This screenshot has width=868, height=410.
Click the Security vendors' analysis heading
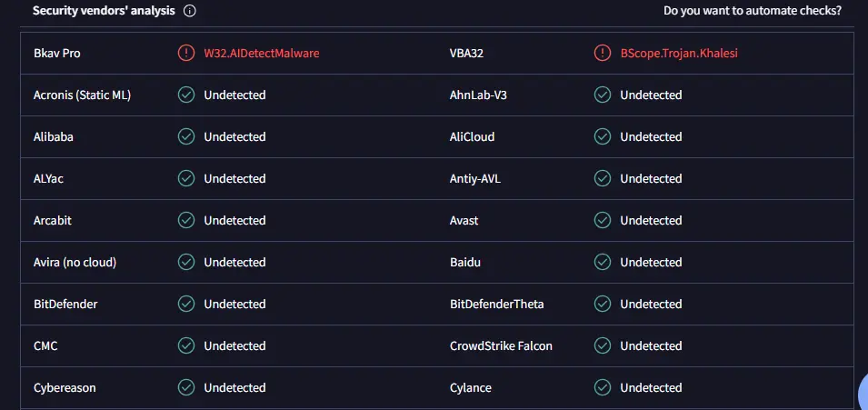pyautogui.click(x=104, y=11)
